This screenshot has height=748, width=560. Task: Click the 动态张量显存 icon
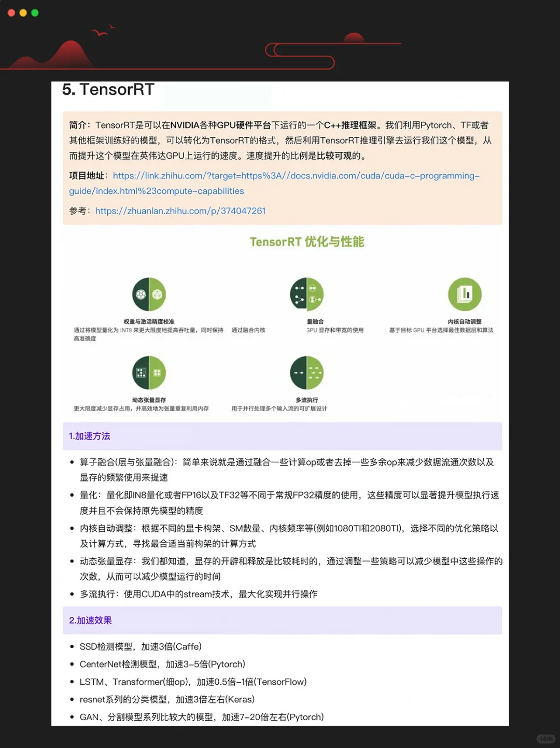[149, 373]
